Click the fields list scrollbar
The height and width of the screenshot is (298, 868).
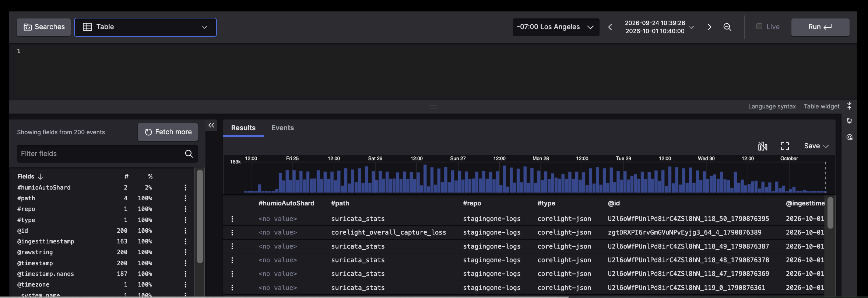[x=200, y=216]
